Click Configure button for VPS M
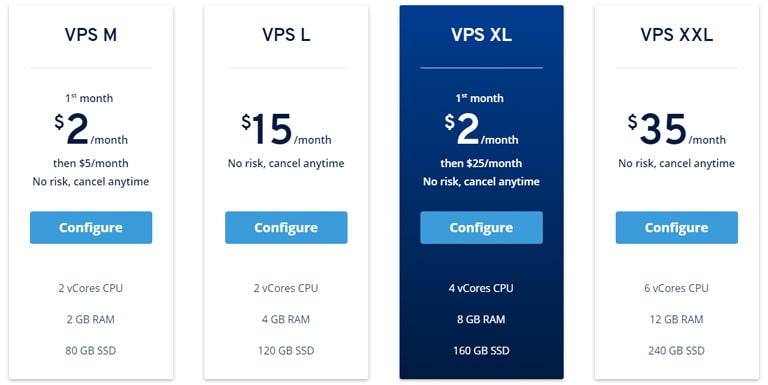The height and width of the screenshot is (385, 768). pos(91,227)
